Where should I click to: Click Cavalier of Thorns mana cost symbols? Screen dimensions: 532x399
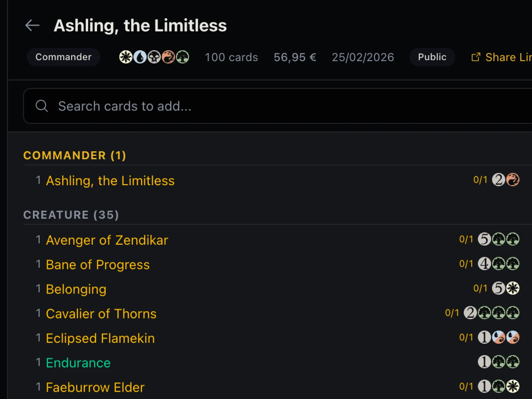[491, 313]
